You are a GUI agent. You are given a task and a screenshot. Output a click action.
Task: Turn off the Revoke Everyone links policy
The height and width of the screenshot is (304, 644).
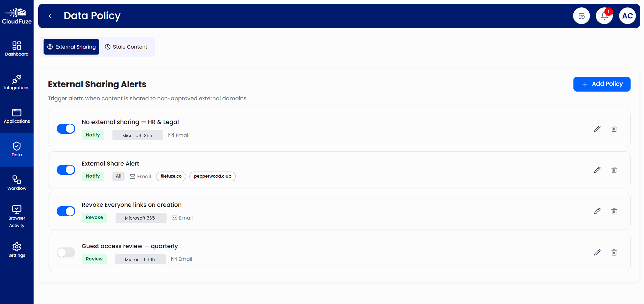(x=66, y=211)
